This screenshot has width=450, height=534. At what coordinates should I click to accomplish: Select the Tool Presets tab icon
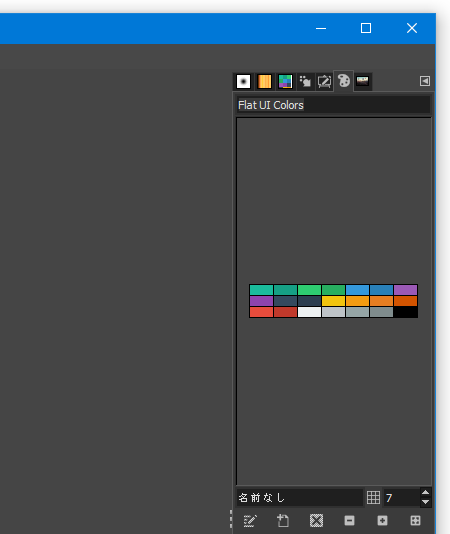(x=305, y=81)
